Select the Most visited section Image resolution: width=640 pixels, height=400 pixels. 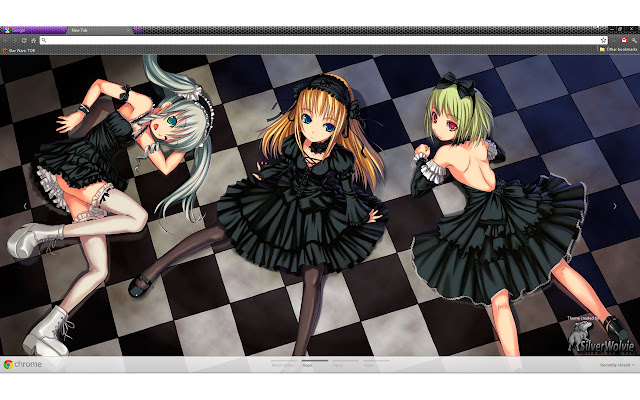(283, 364)
